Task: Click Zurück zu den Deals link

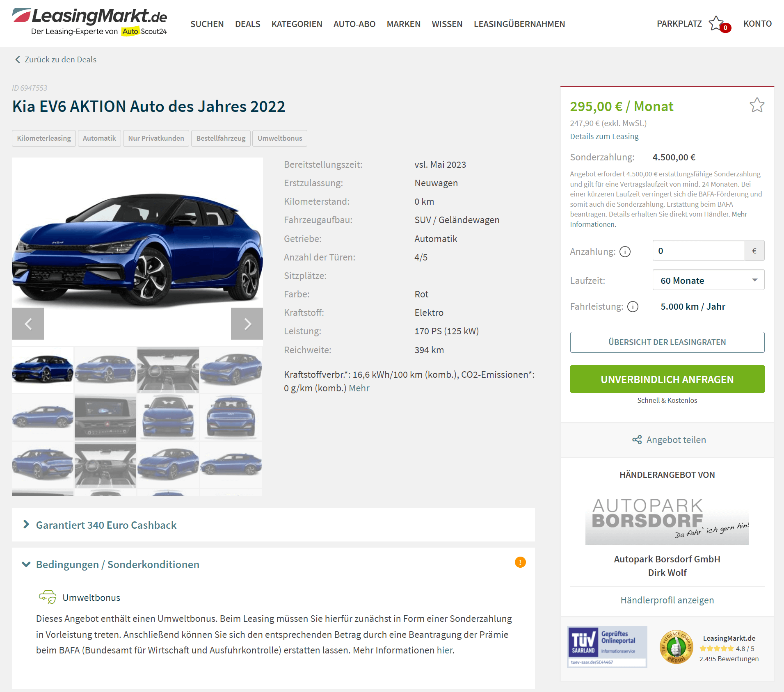Action: (x=60, y=59)
